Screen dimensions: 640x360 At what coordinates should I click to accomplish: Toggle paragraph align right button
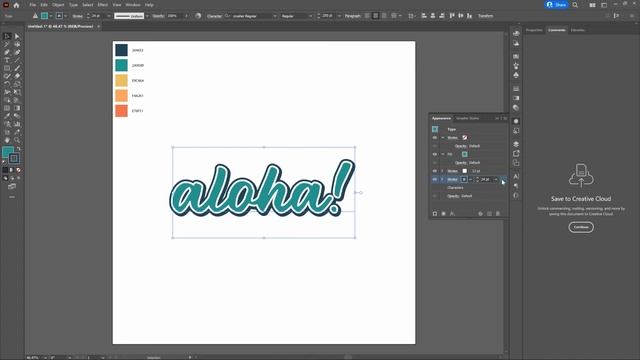pos(384,16)
